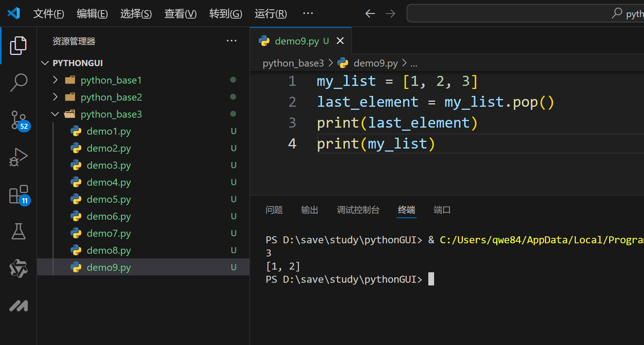
Task: Open Extensions view with 11 badge
Action: 19,195
